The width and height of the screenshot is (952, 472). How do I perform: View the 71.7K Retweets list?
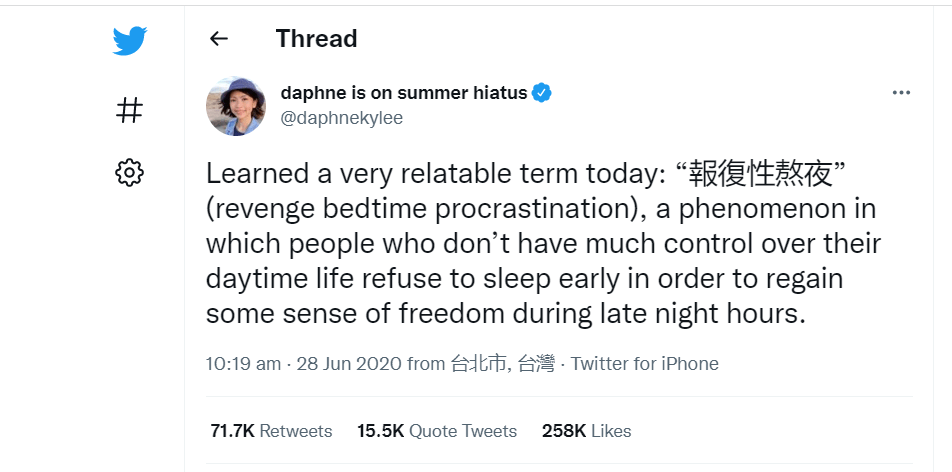(x=271, y=431)
